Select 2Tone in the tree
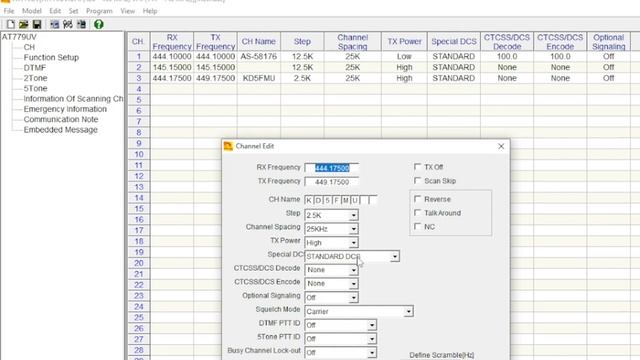 point(36,78)
